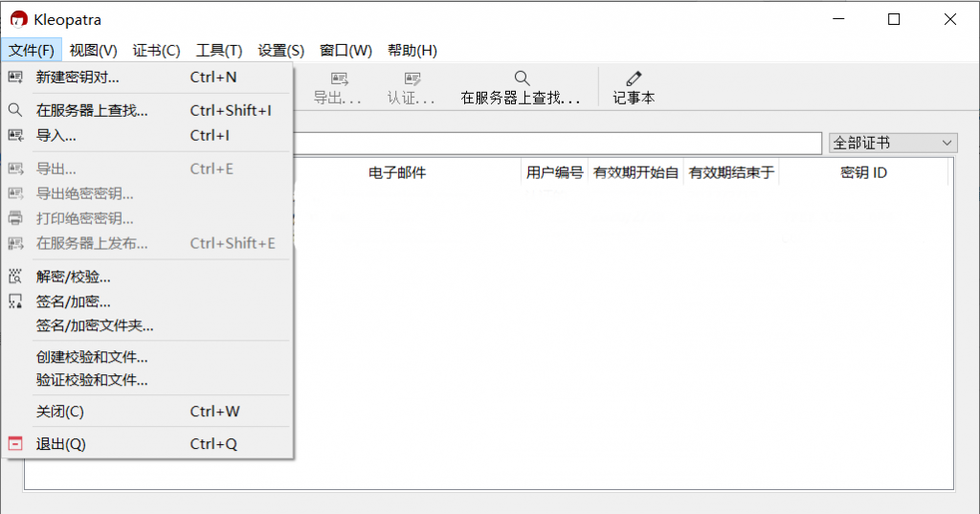This screenshot has width=980, height=514.
Task: Click the 用户编号 column header
Action: click(554, 172)
